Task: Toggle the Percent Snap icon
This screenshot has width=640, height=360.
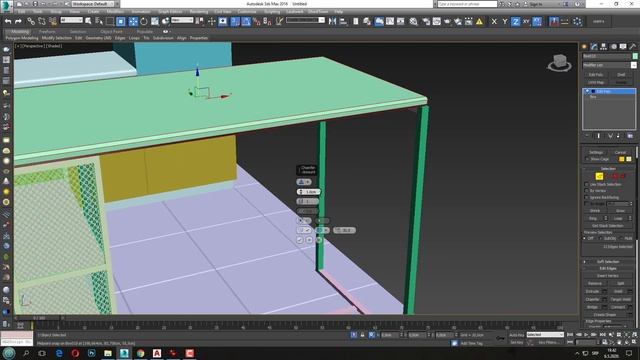Action: pos(257,21)
